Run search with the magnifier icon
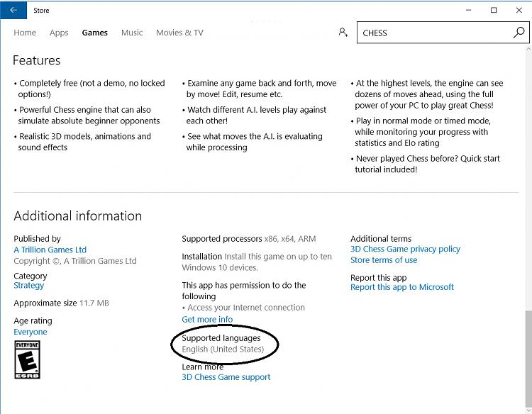 [519, 33]
